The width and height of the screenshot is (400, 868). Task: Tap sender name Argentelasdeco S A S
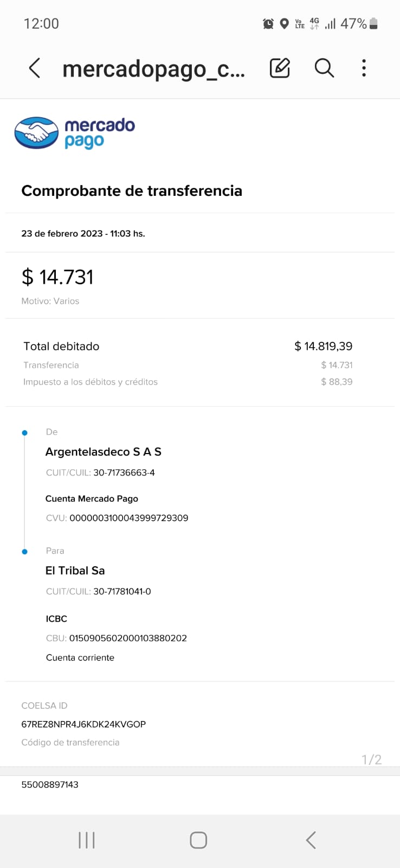pyautogui.click(x=104, y=452)
